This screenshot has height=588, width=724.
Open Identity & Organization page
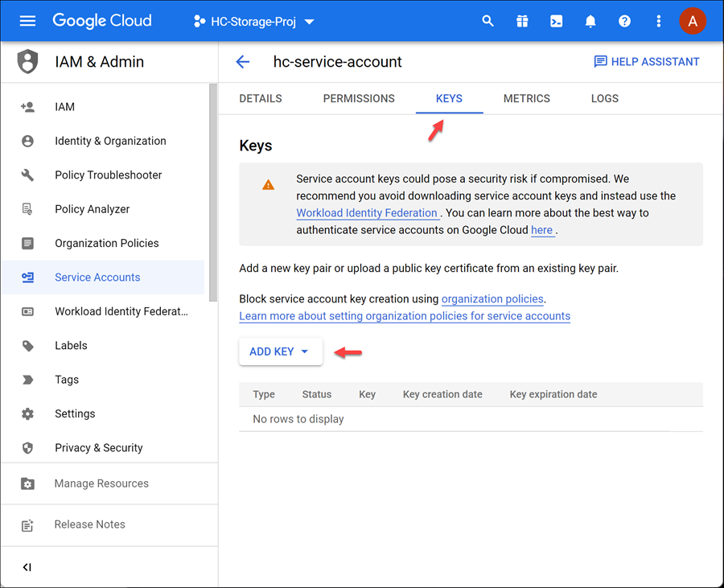coord(103,142)
